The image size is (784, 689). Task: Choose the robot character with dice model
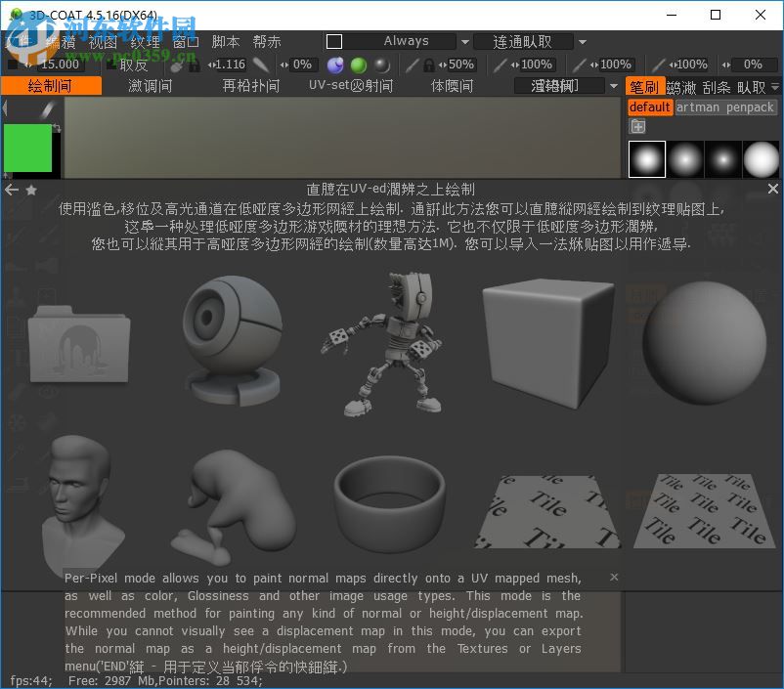coord(382,344)
